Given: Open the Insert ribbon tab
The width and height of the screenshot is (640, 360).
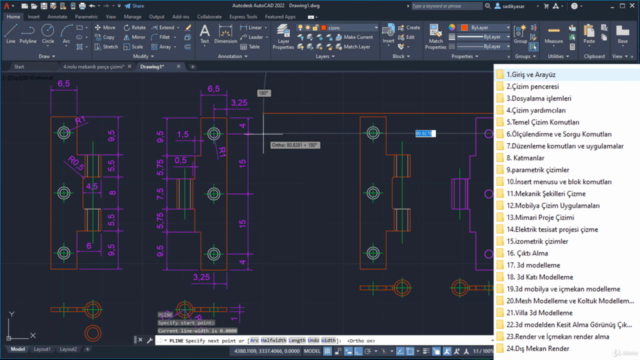Looking at the screenshot, I should [33, 17].
